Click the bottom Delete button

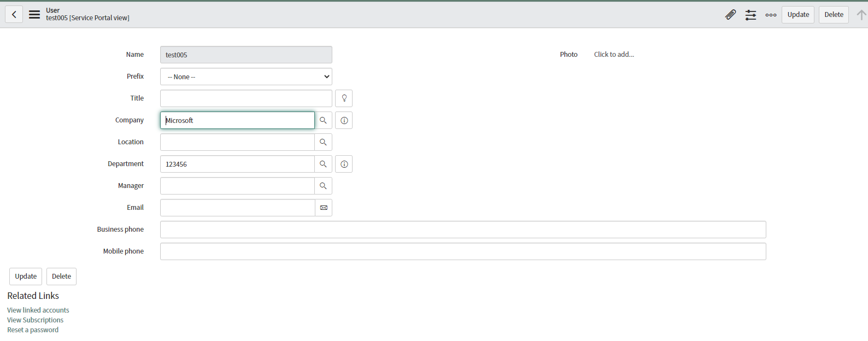tap(61, 277)
